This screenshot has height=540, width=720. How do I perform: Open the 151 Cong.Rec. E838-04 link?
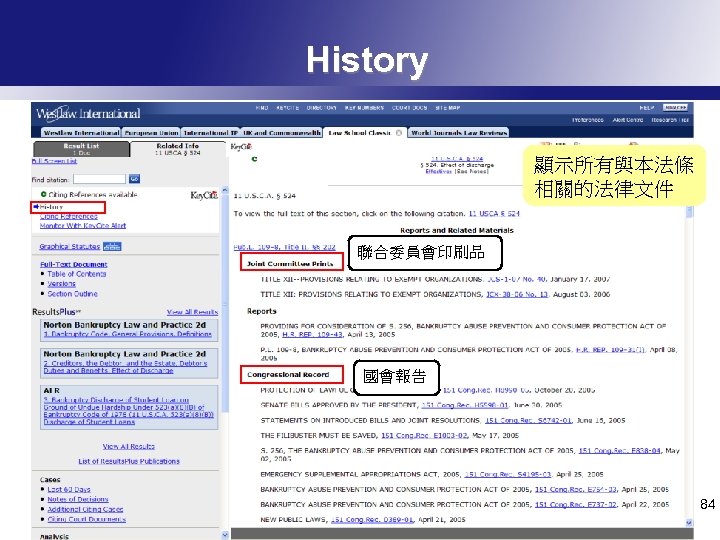pyautogui.click(x=619, y=450)
